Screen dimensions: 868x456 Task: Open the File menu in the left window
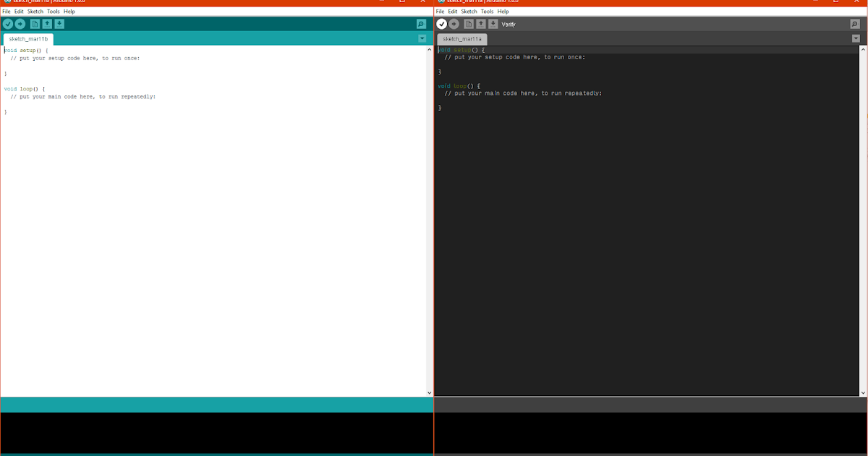[x=6, y=11]
